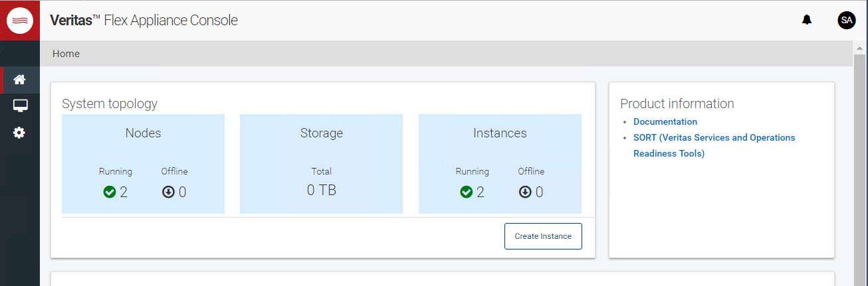Click the offline arrow icon under Instances
This screenshot has height=286, width=868.
tap(525, 192)
